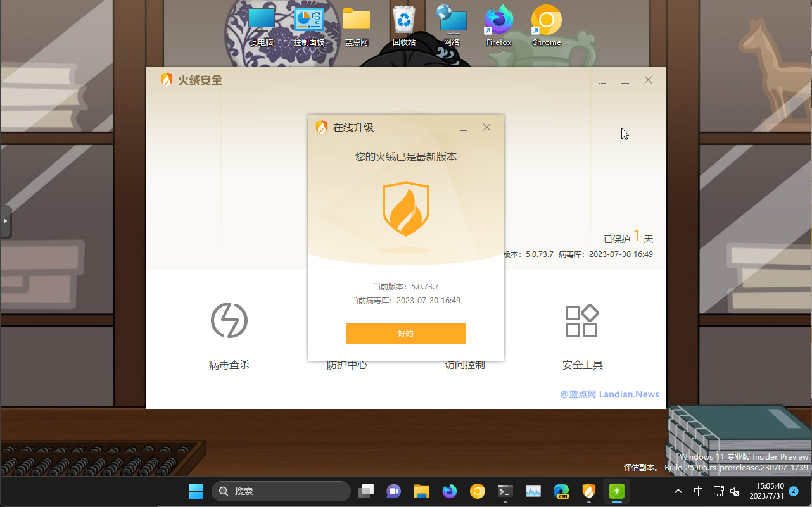This screenshot has width=812, height=507.
Task: Click the Windows Start button
Action: (x=196, y=491)
